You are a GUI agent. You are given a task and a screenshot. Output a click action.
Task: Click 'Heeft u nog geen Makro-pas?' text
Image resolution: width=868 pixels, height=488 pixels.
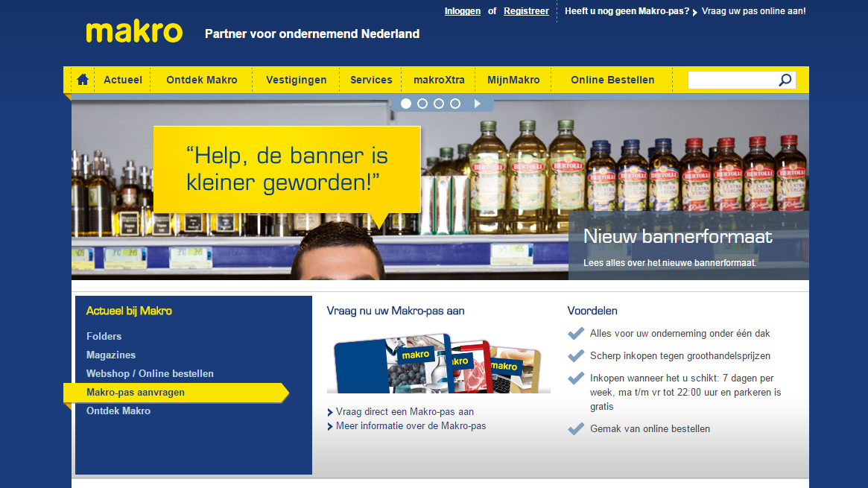tap(627, 11)
